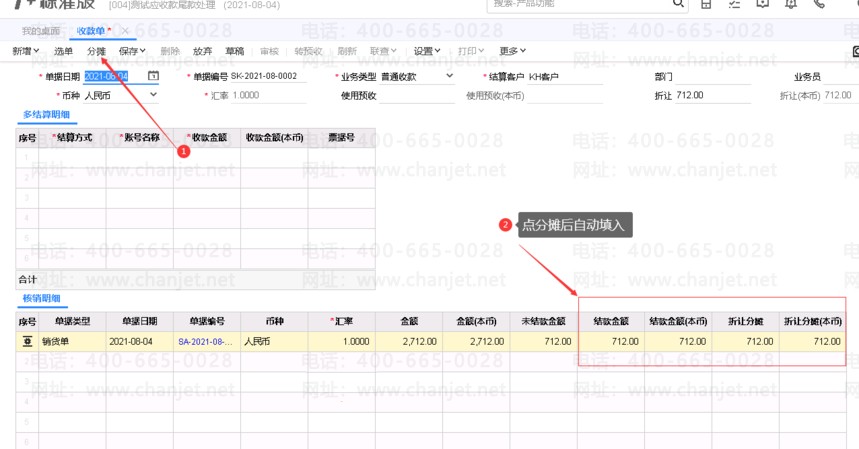
Task: Select the 结算方式 column header
Action: [x=72, y=137]
